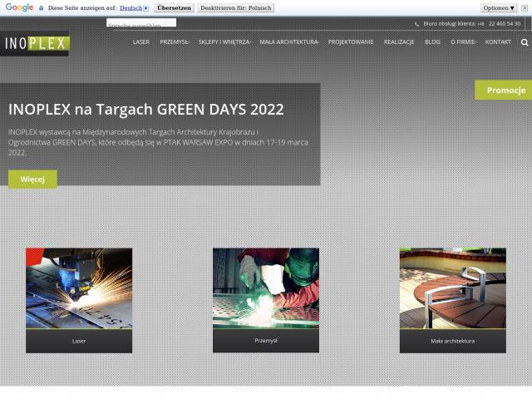Open the Przemysł welding thumbnail

(266, 288)
